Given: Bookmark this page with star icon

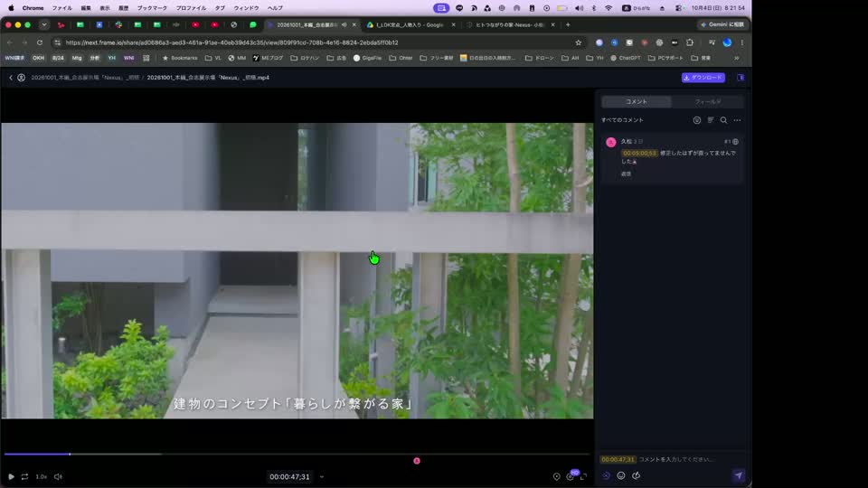Looking at the screenshot, I should (x=579, y=42).
